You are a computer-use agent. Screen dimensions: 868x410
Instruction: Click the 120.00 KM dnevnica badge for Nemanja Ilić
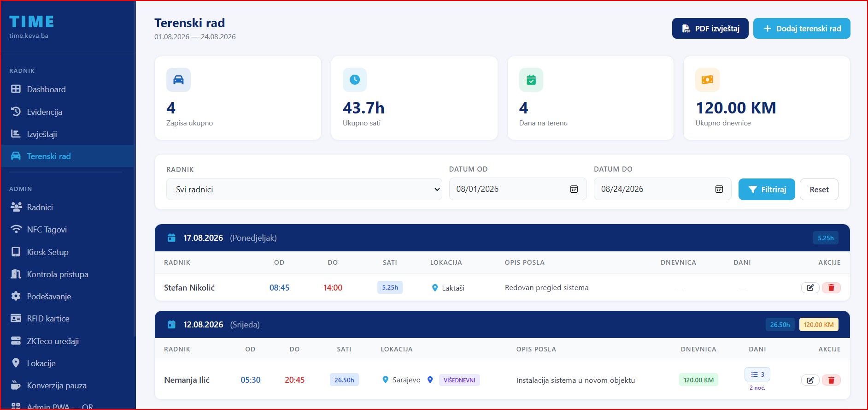pyautogui.click(x=698, y=380)
